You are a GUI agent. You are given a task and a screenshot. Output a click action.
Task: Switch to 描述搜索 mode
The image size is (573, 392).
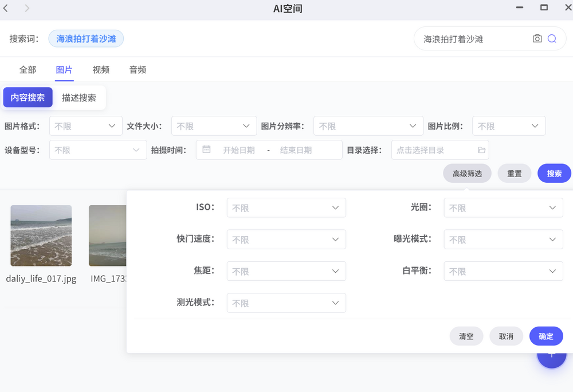point(79,97)
